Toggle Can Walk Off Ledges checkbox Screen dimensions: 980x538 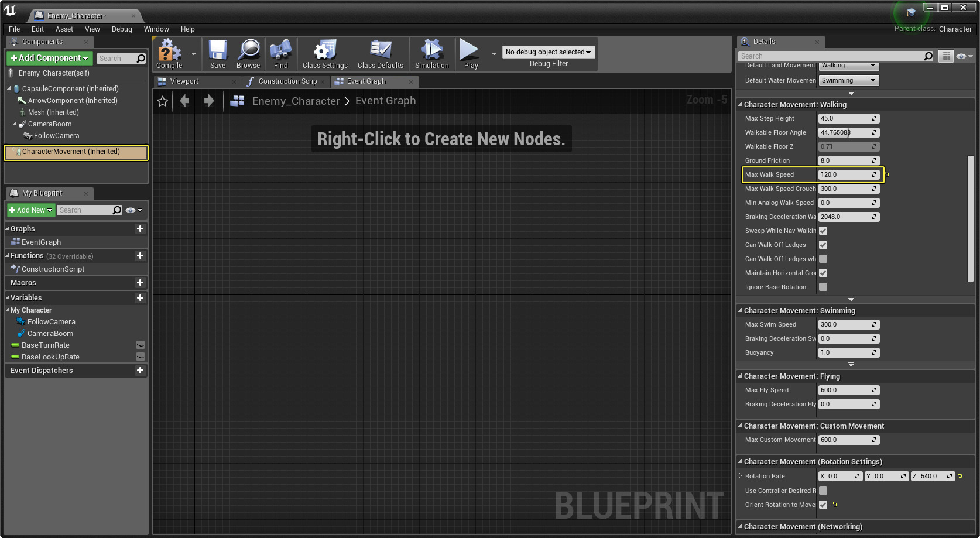(x=823, y=245)
